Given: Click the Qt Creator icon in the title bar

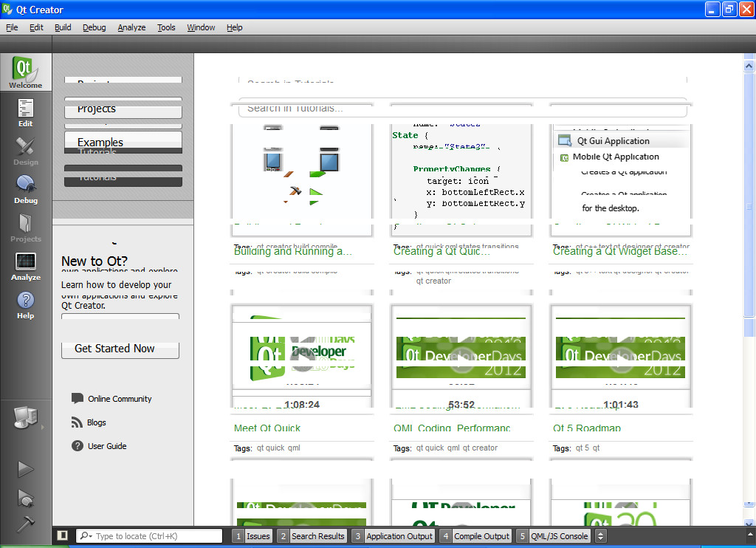Looking at the screenshot, I should click(x=7, y=9).
